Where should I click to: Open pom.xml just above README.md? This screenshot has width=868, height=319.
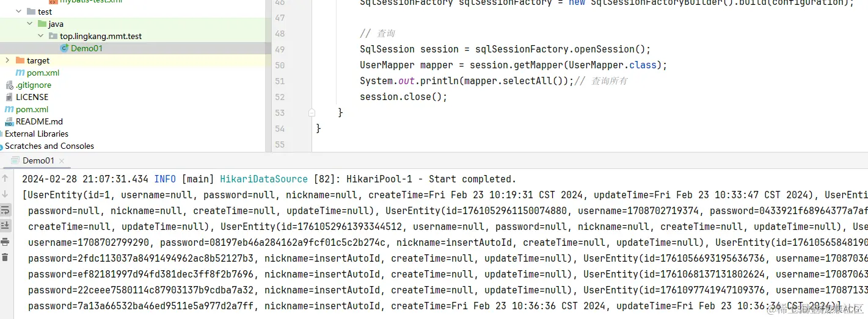pos(32,109)
